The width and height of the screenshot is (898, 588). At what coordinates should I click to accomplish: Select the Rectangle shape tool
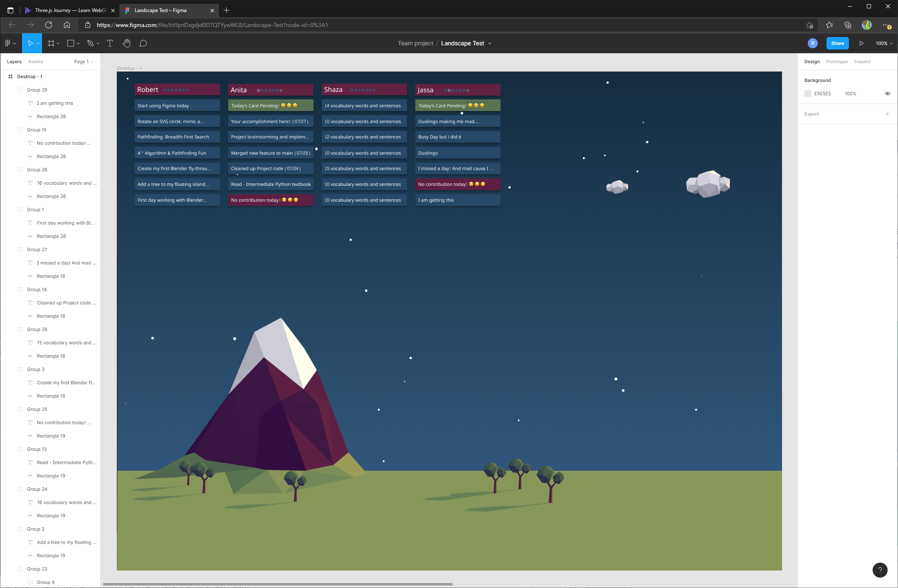(x=71, y=43)
